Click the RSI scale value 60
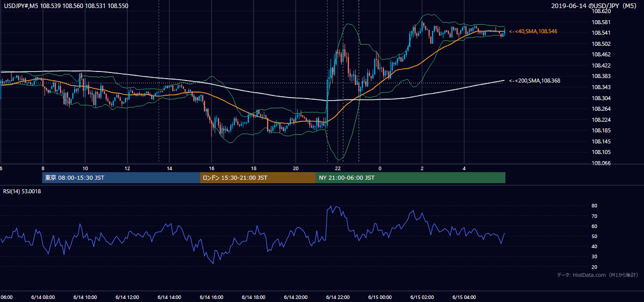 (594, 226)
